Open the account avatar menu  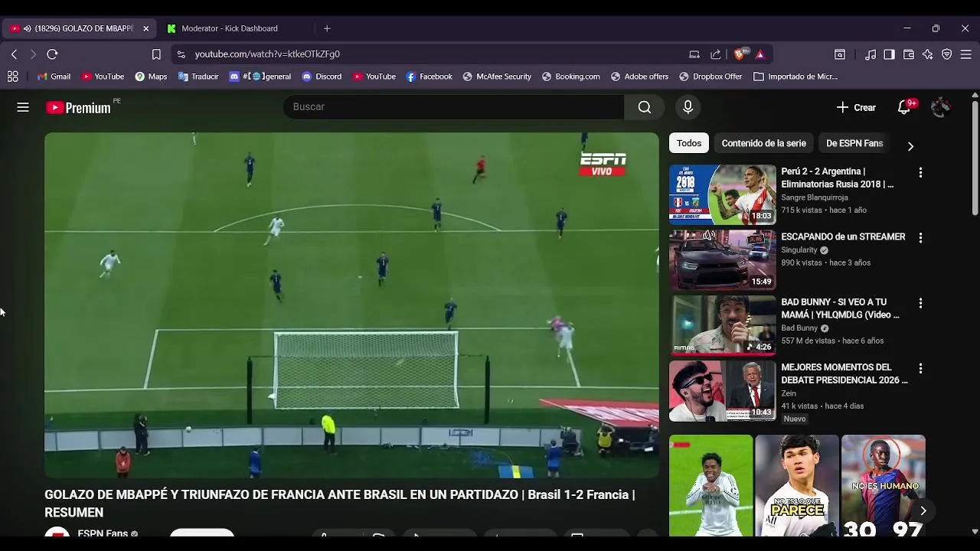[x=941, y=107]
